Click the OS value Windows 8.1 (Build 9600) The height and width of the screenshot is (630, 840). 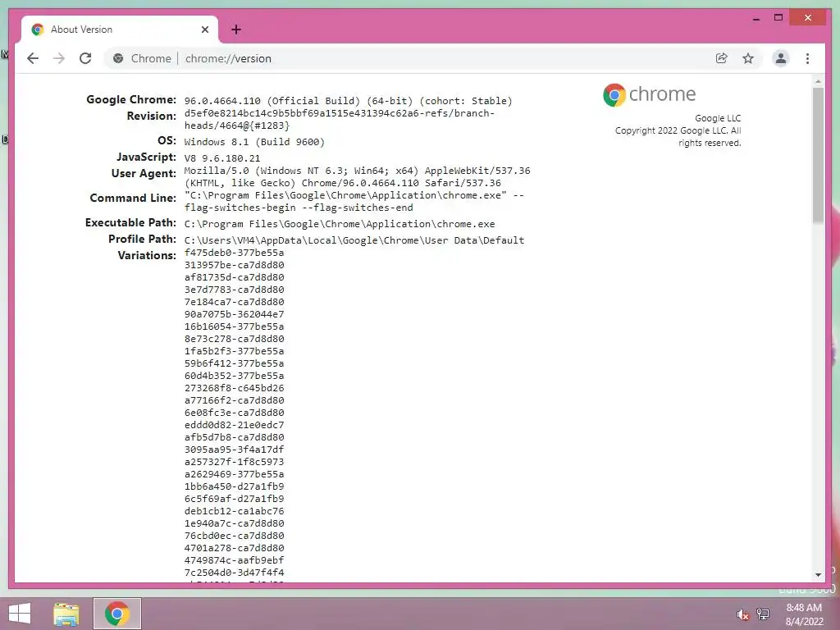click(x=254, y=142)
